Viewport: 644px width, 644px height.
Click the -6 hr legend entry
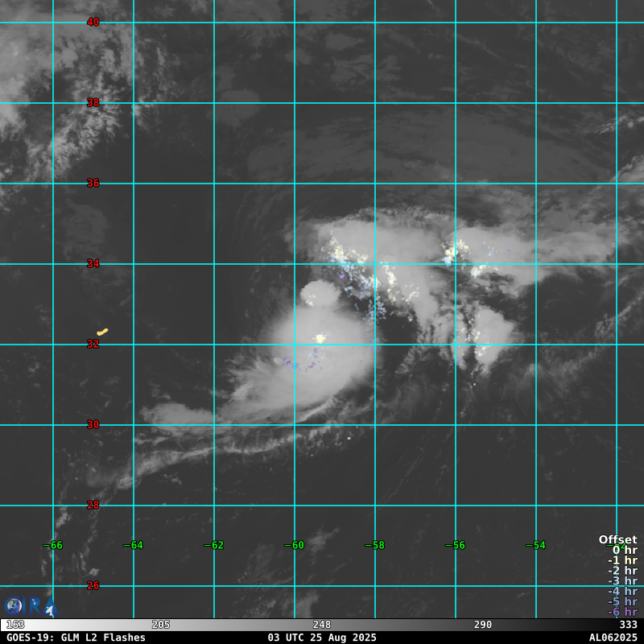pos(622,612)
